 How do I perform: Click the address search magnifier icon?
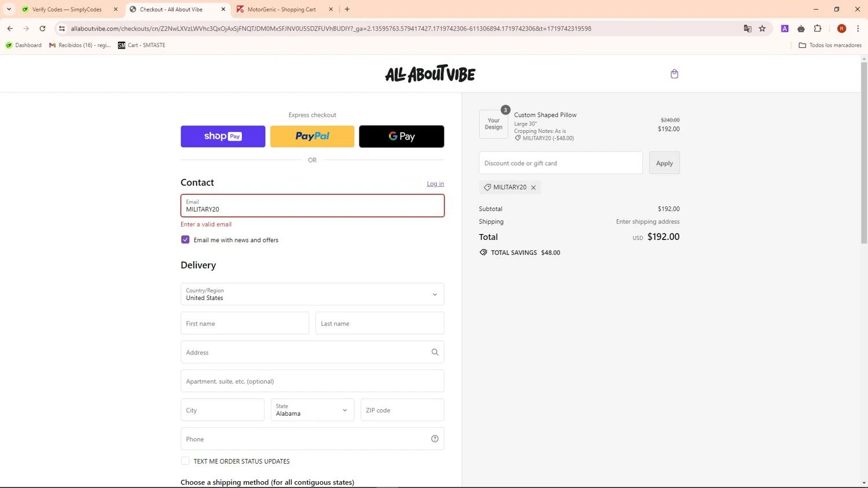point(435,352)
